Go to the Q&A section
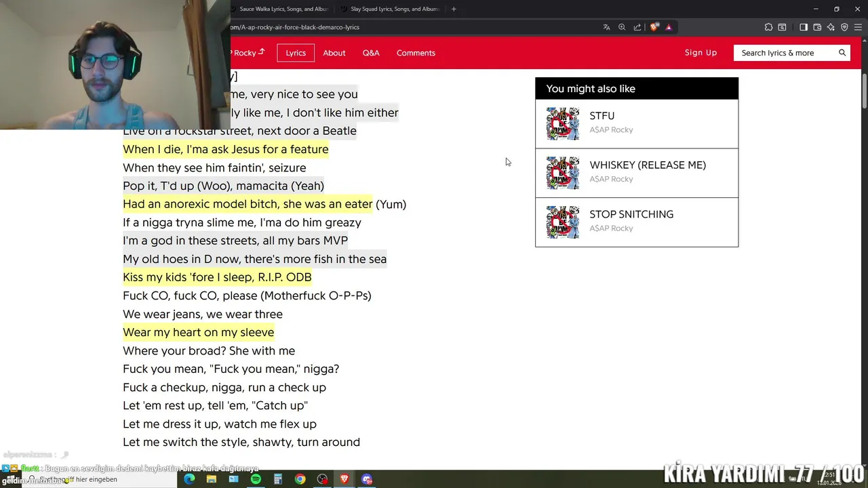868x488 pixels. [371, 53]
